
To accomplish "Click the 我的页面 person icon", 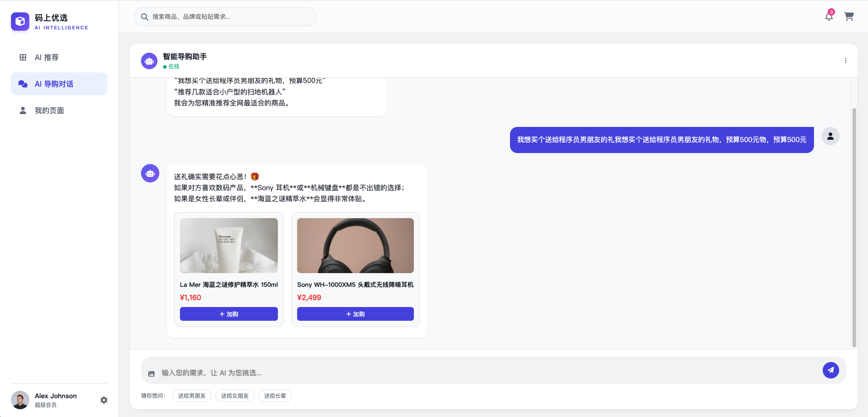I will click(x=23, y=110).
